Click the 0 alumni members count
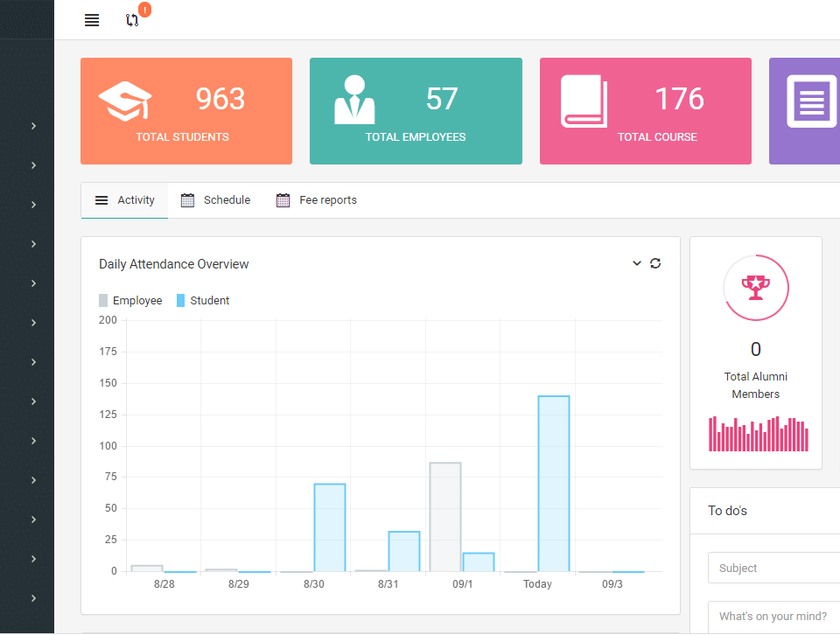The width and height of the screenshot is (840, 635). point(755,349)
